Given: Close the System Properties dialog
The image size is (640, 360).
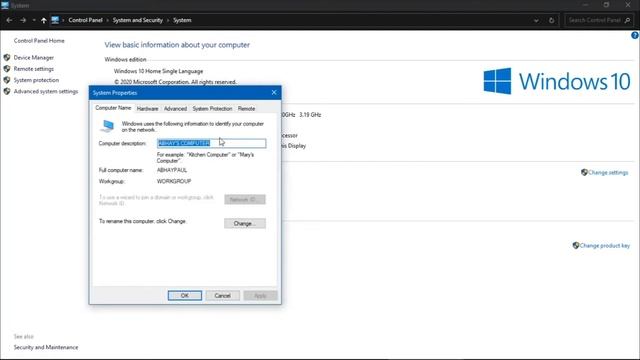Looking at the screenshot, I should click(274, 93).
